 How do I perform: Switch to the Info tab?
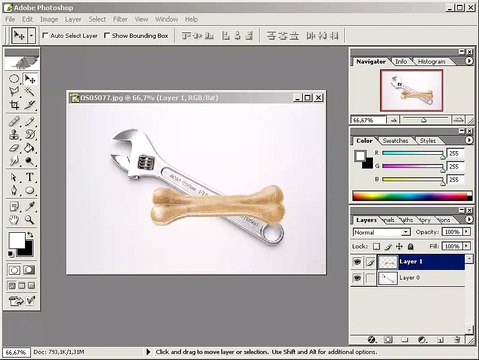pos(401,61)
